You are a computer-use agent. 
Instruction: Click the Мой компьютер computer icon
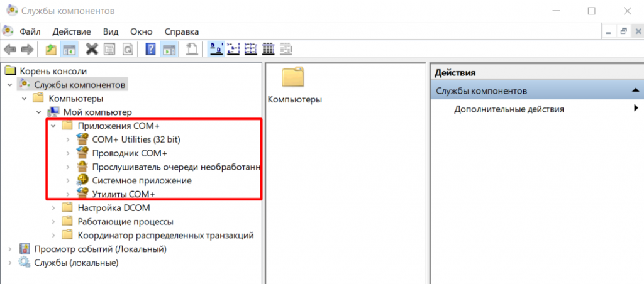point(53,112)
